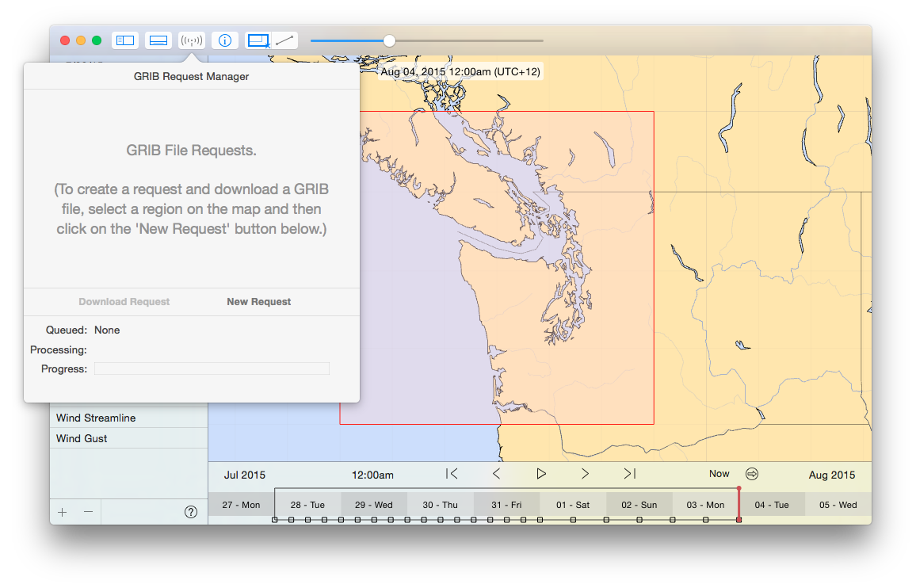Screen dimensions: 916x588
Task: Step back one forecast frame
Action: (496, 474)
